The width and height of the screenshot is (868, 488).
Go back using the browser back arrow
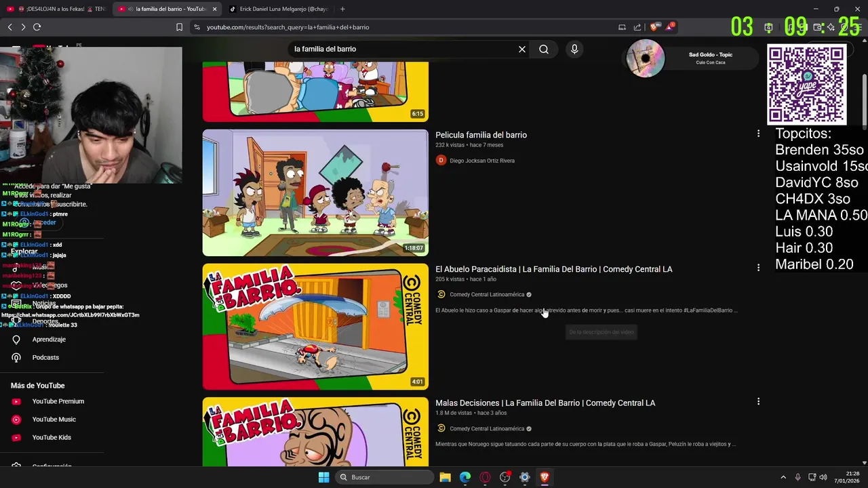9,27
